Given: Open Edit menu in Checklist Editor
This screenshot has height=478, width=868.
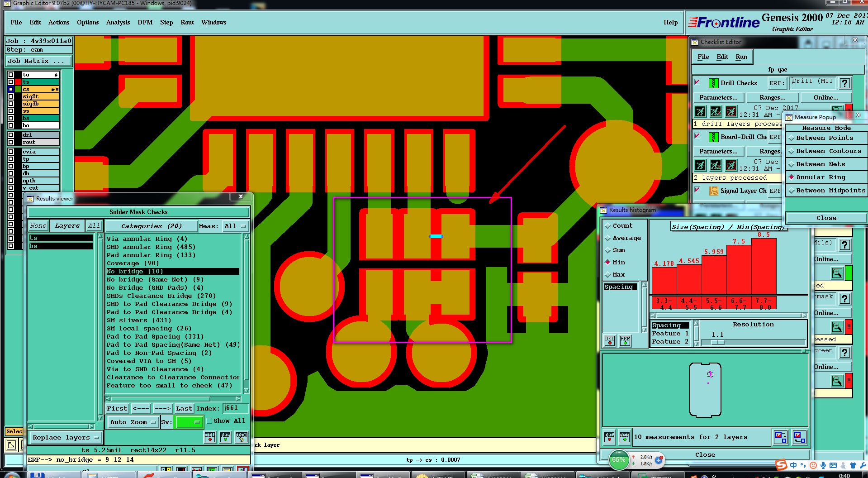Looking at the screenshot, I should click(x=722, y=57).
